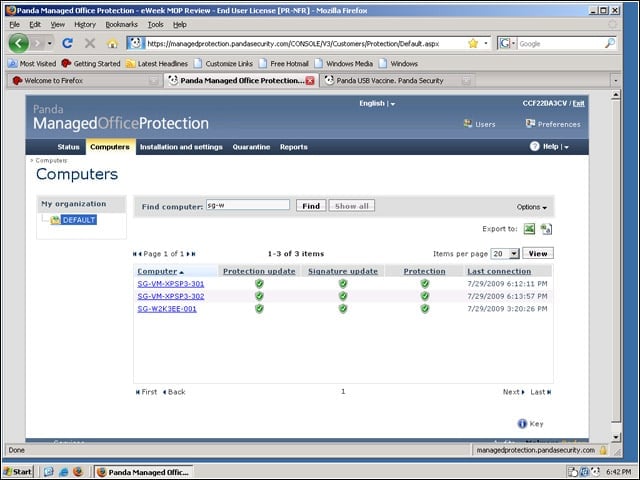Select the DEFAULT group in My organization
This screenshot has height=480, width=640.
pos(79,220)
